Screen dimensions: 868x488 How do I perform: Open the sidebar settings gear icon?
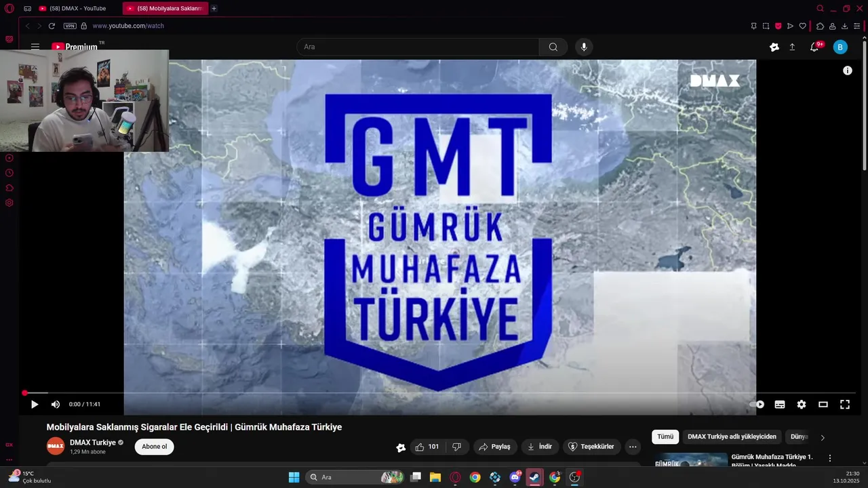9,203
